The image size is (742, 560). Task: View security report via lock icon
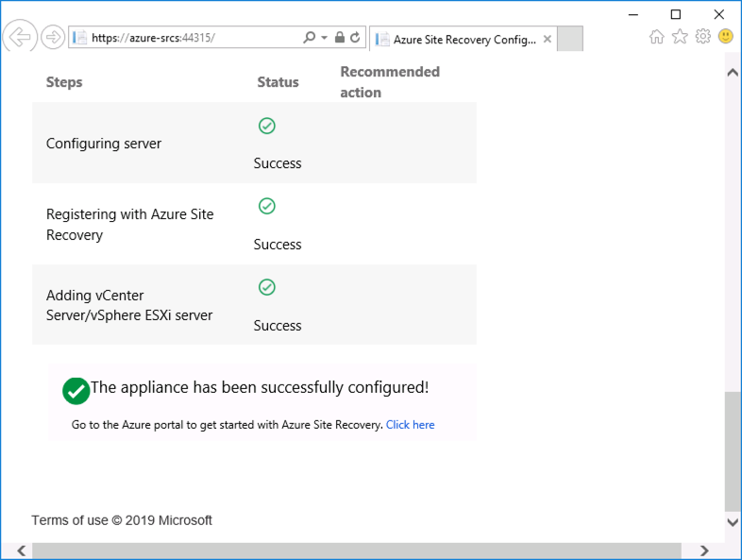339,37
